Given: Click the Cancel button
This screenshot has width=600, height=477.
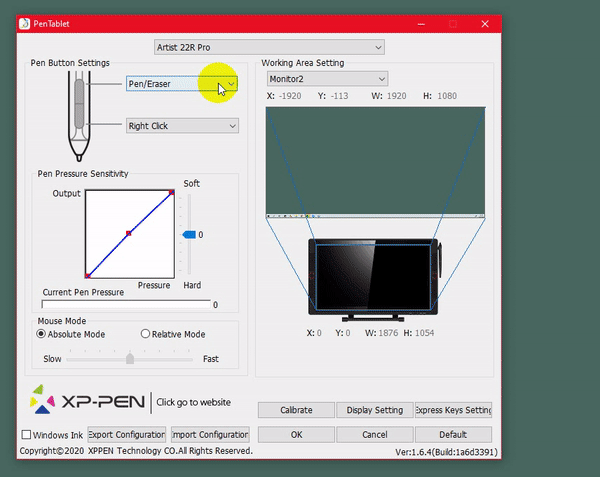Looking at the screenshot, I should click(x=375, y=435).
